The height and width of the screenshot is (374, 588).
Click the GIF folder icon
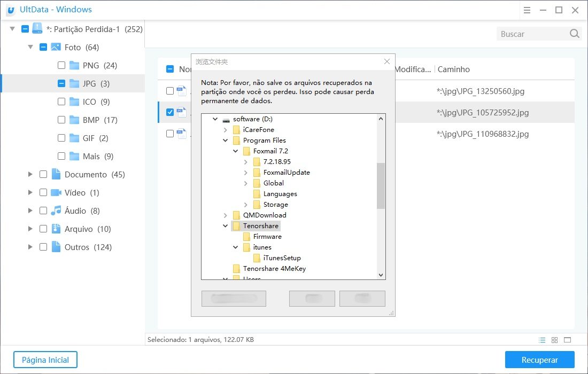pyautogui.click(x=74, y=138)
